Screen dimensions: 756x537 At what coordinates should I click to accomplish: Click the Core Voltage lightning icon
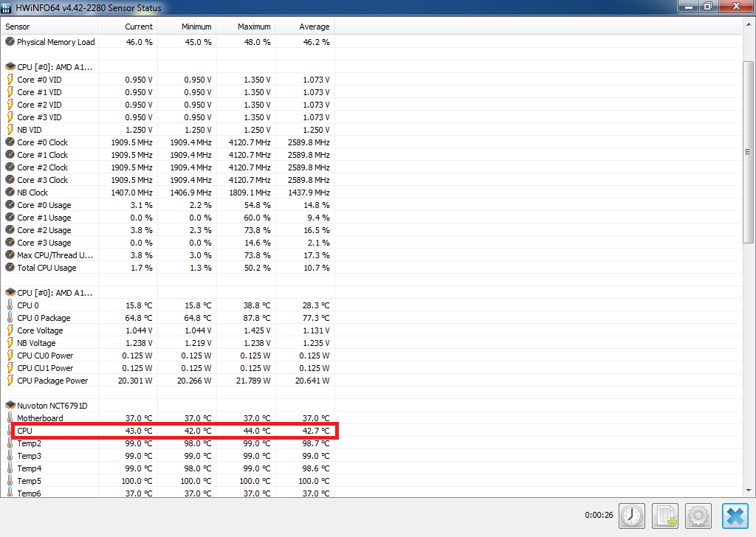[x=10, y=330]
